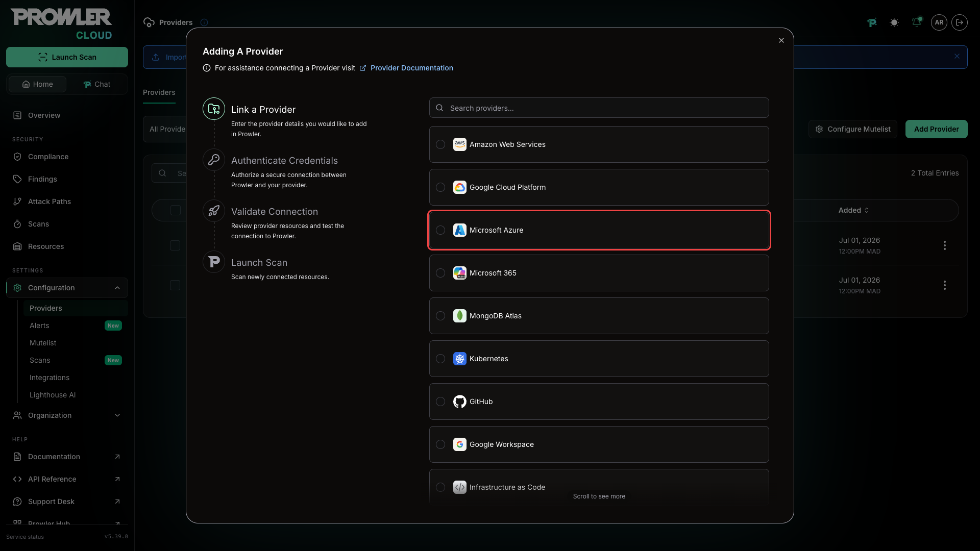The height and width of the screenshot is (551, 980).
Task: Click the Google Workspace G icon
Action: coord(460,444)
